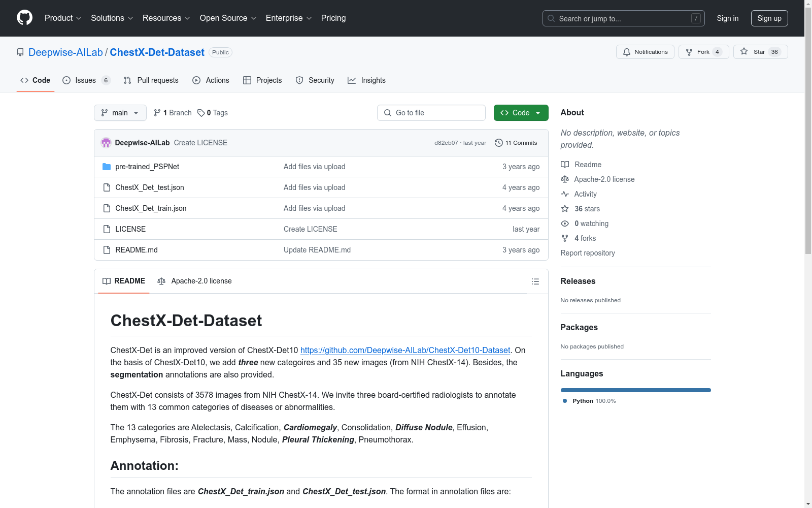Click the bell icon in Notifications button

627,52
